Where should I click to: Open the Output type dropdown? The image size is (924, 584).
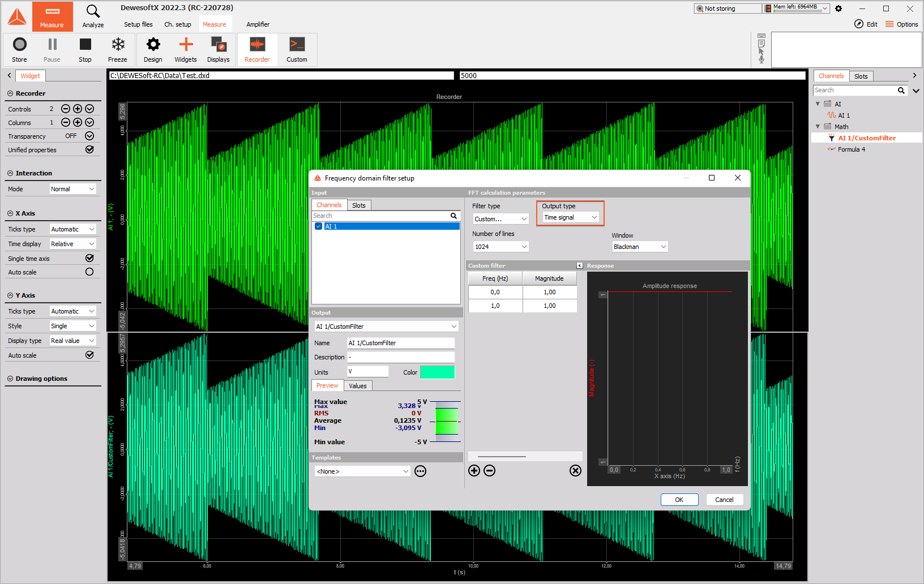point(571,217)
